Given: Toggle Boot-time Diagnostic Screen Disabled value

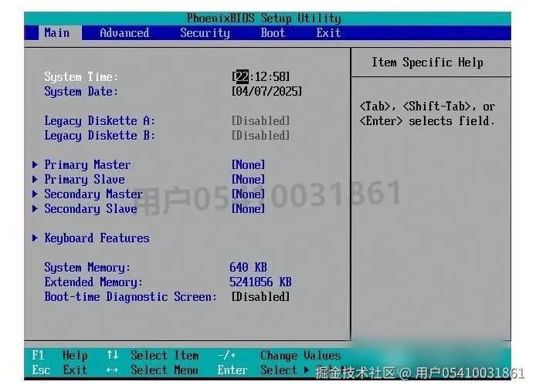Looking at the screenshot, I should (260, 297).
